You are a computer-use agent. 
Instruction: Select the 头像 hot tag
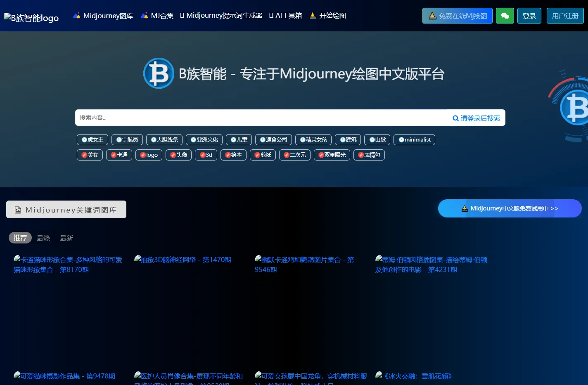(178, 155)
